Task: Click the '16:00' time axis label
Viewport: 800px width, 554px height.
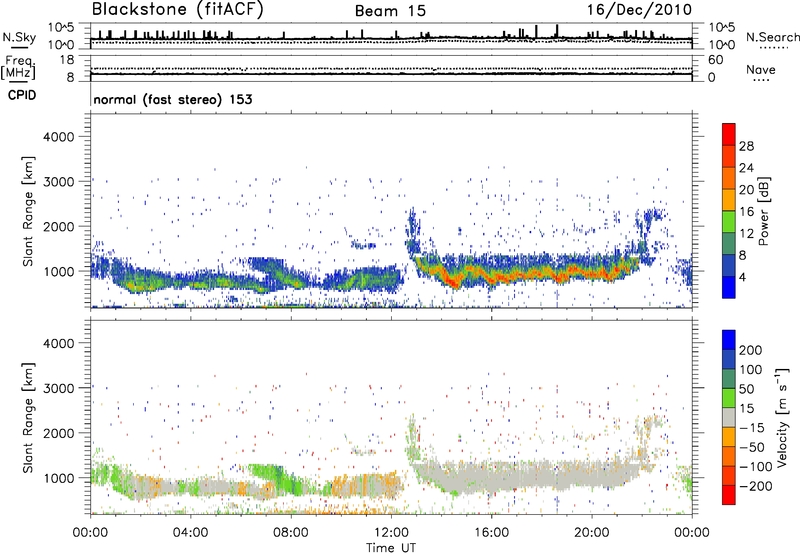Action: [491, 533]
